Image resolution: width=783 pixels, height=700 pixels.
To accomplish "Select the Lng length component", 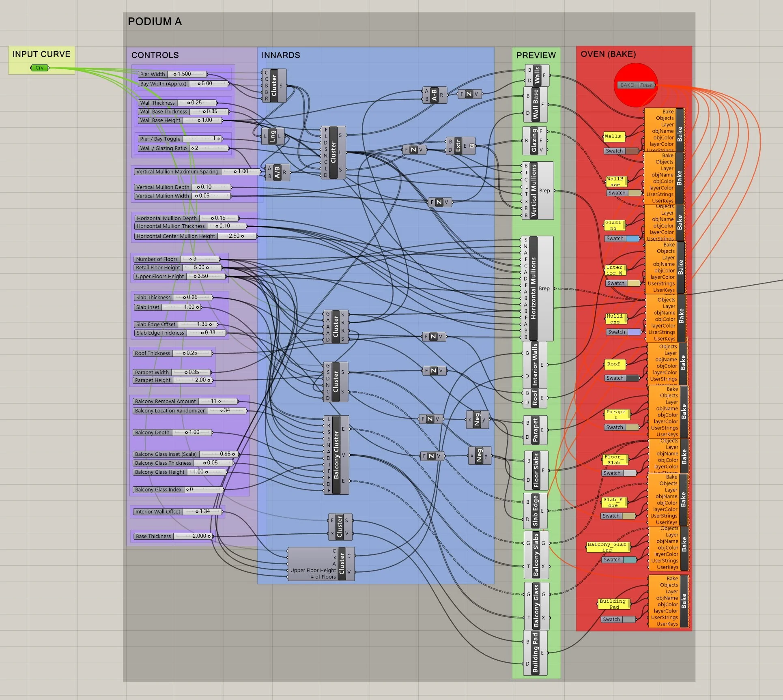I will coord(273,136).
